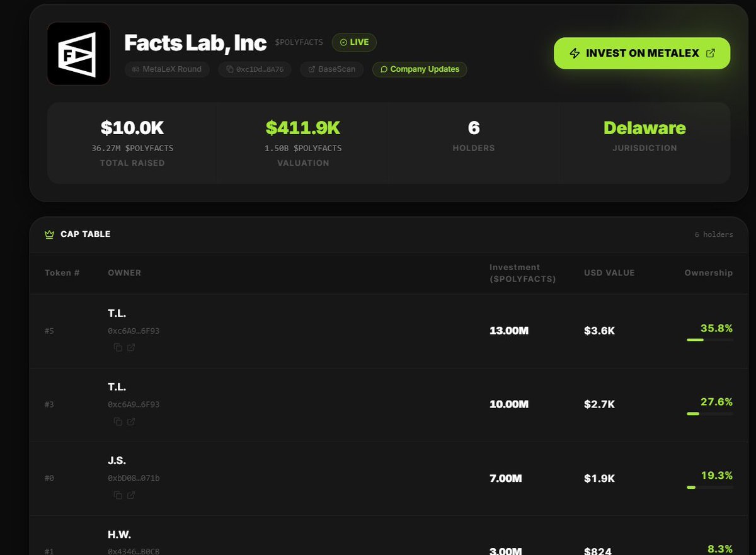Open external link icon for token #5 row
The height and width of the screenshot is (555, 756).
coord(131,348)
